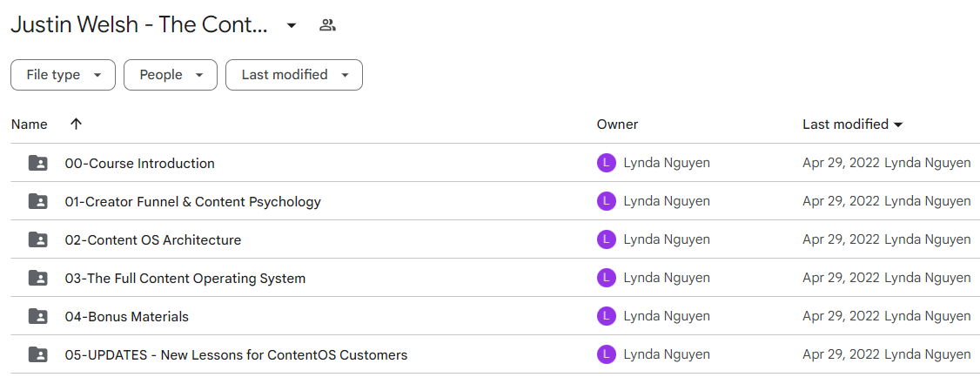980x384 pixels.
Task: Click owner Lynda Nguyen in 05-UPDATES row
Action: 667,355
